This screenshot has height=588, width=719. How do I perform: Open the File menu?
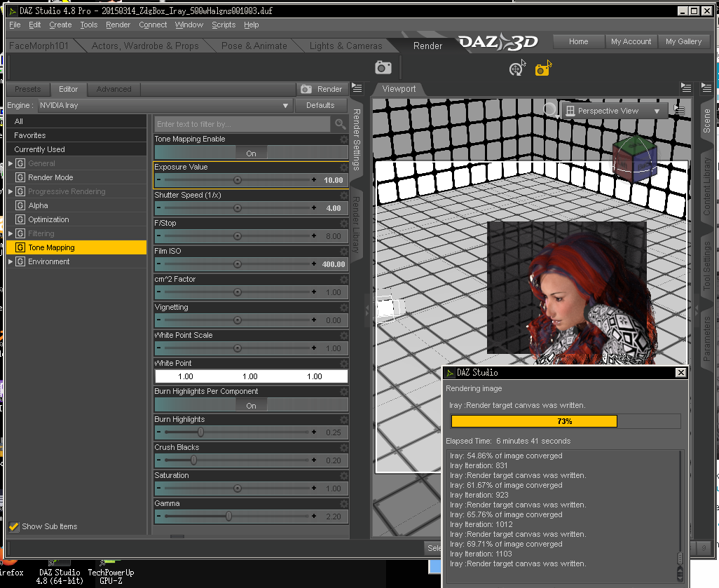pos(15,25)
